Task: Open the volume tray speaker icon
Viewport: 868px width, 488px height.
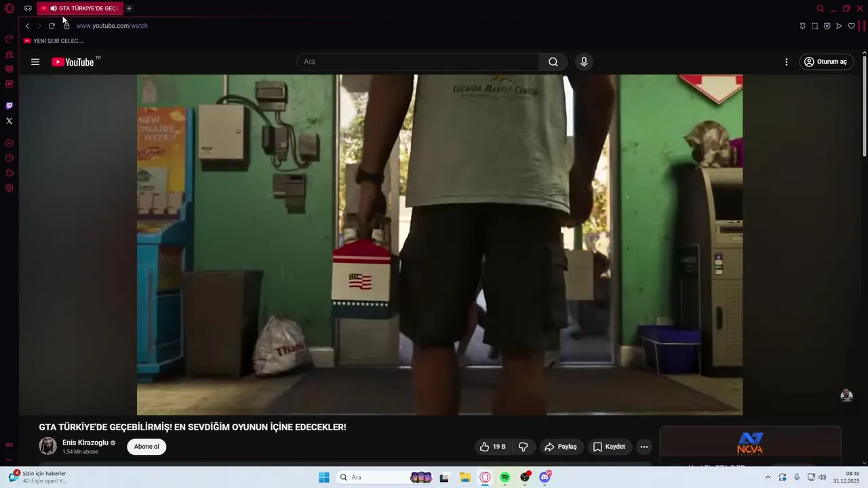Action: pyautogui.click(x=823, y=477)
